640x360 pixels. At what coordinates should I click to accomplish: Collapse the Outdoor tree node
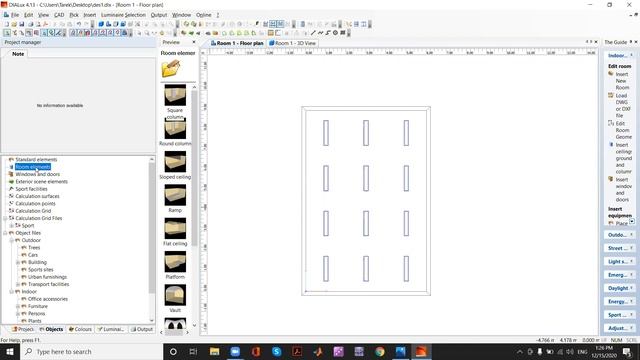click(11, 240)
